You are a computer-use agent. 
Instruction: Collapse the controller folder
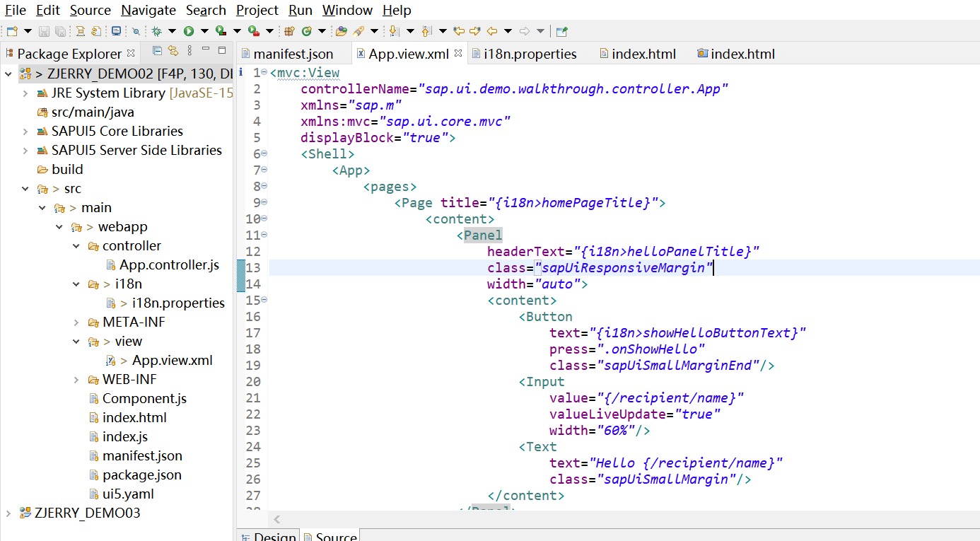coord(76,245)
